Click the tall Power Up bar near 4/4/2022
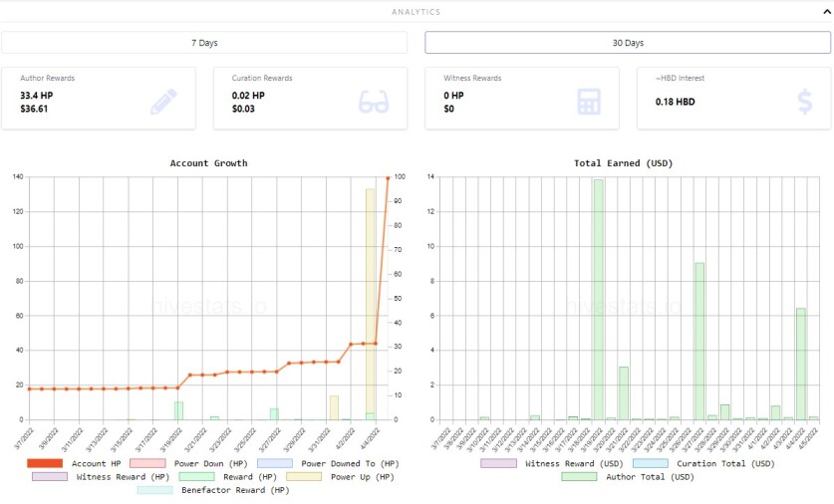834x504 pixels. pos(370,304)
